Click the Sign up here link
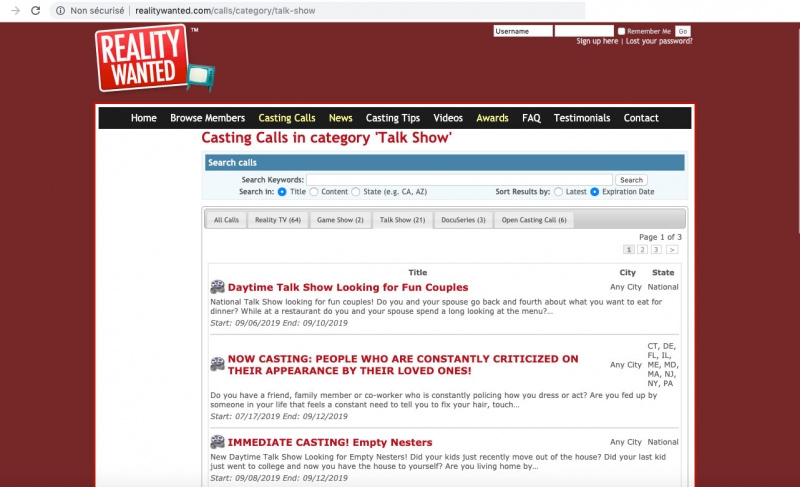This screenshot has height=487, width=800. coord(597,42)
